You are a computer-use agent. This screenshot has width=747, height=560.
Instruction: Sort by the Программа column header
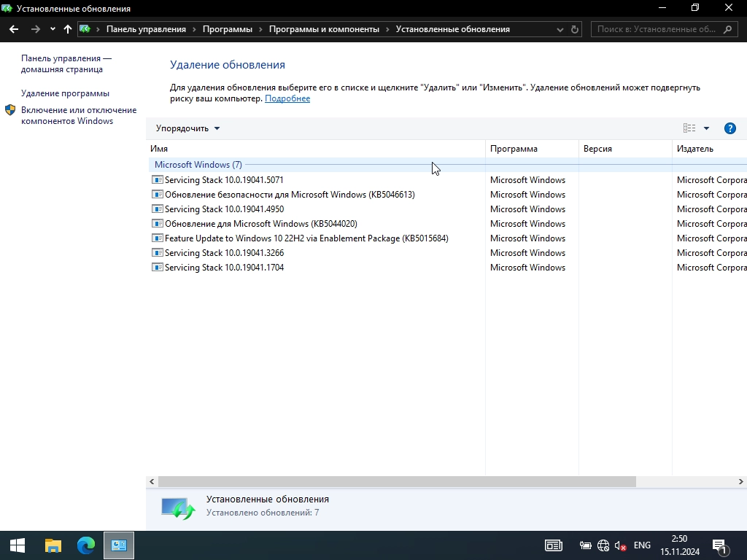(532, 149)
